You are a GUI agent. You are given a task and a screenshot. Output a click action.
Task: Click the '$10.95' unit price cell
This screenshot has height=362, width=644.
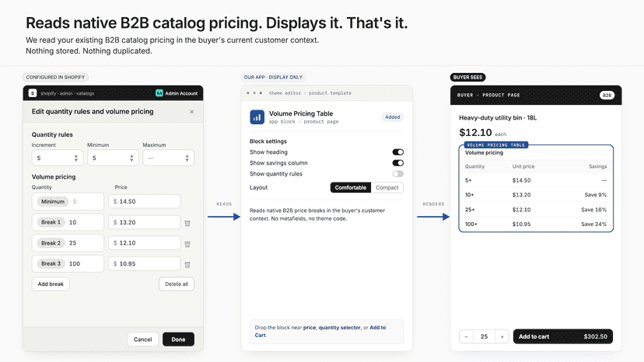(x=521, y=224)
